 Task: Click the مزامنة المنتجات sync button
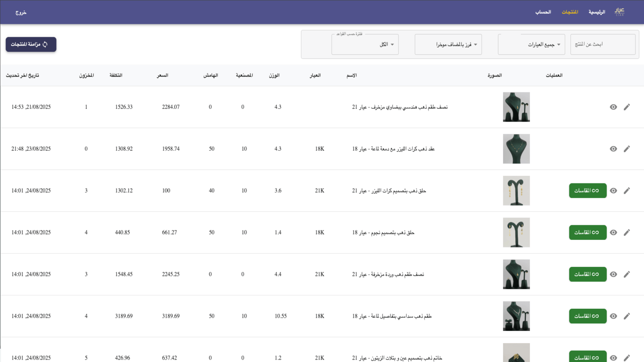click(31, 44)
